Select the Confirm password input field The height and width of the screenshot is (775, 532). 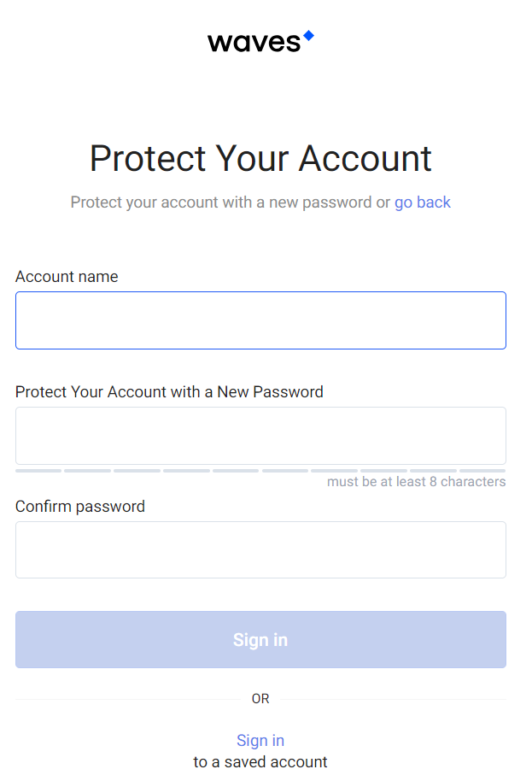tap(260, 549)
